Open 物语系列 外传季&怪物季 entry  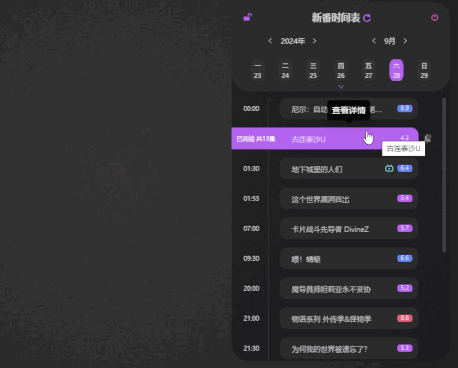click(349, 319)
